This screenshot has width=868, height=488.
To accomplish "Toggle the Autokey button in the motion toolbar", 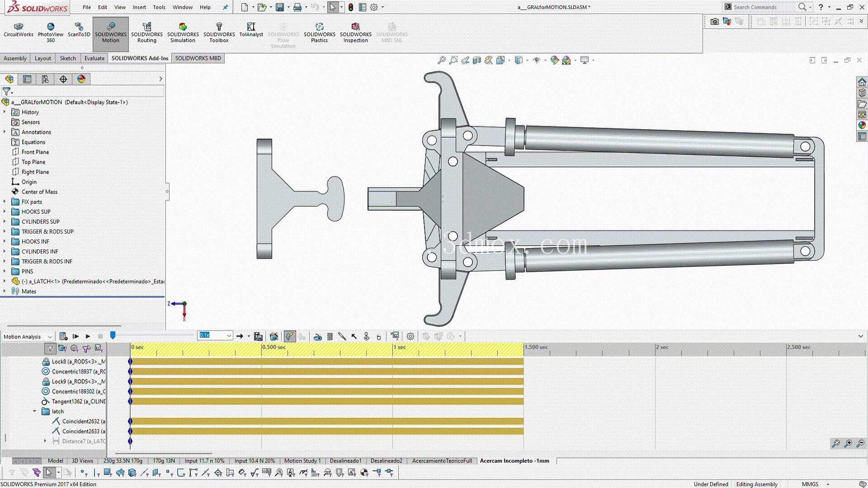I will coord(290,336).
